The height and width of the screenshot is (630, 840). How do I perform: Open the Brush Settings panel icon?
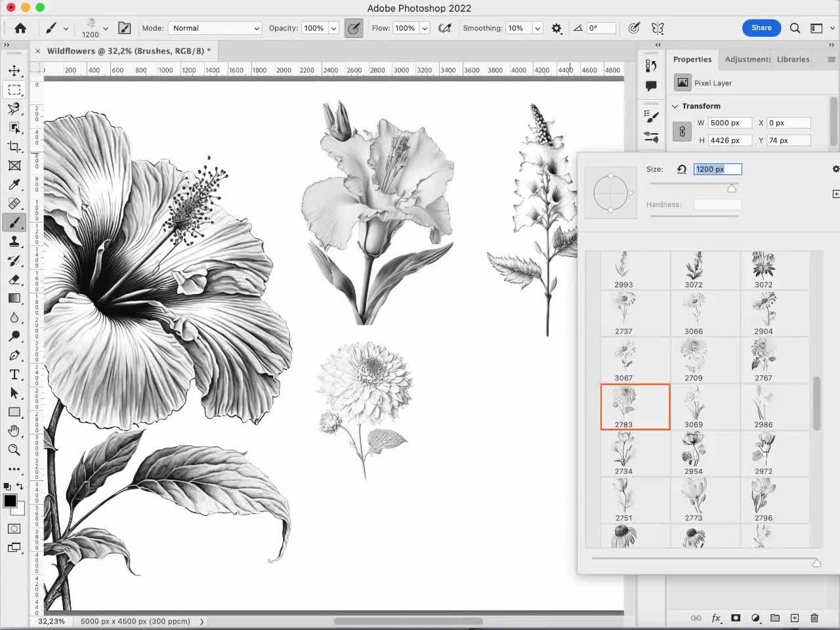click(125, 28)
